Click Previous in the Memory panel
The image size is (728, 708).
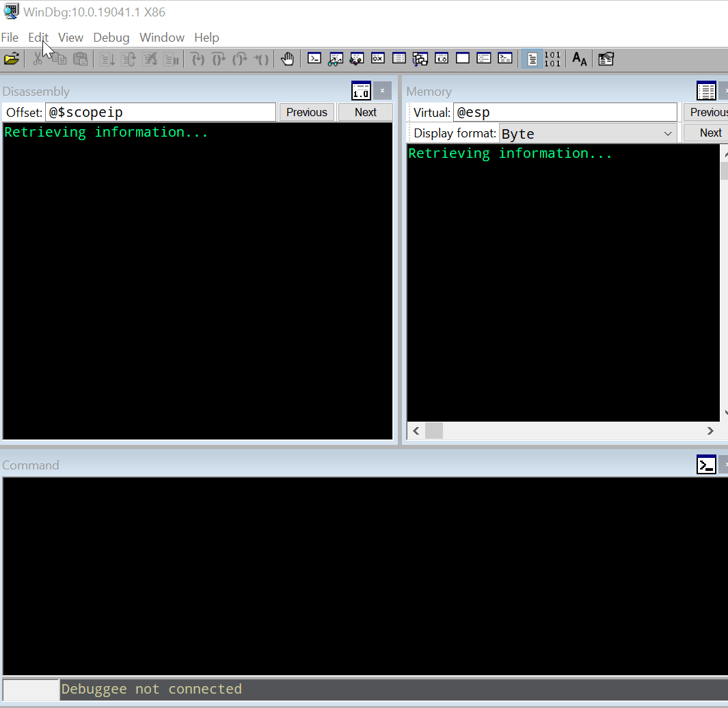[x=705, y=112]
